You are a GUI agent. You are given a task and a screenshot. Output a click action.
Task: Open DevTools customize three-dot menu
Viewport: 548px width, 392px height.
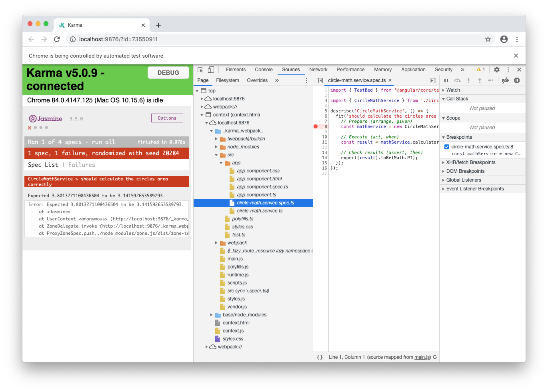pos(508,70)
